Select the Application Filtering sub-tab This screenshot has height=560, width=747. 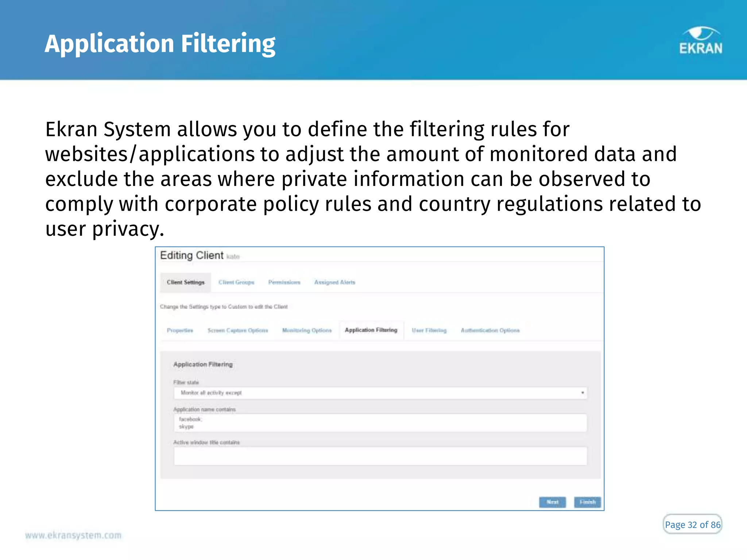(371, 330)
